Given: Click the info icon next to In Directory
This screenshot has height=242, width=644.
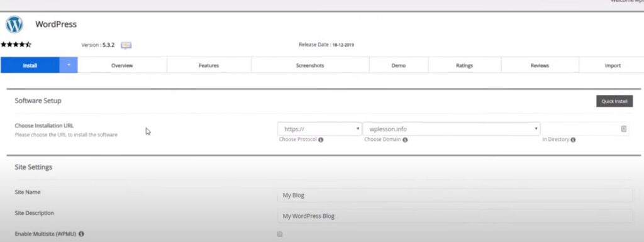Looking at the screenshot, I should click(573, 140).
